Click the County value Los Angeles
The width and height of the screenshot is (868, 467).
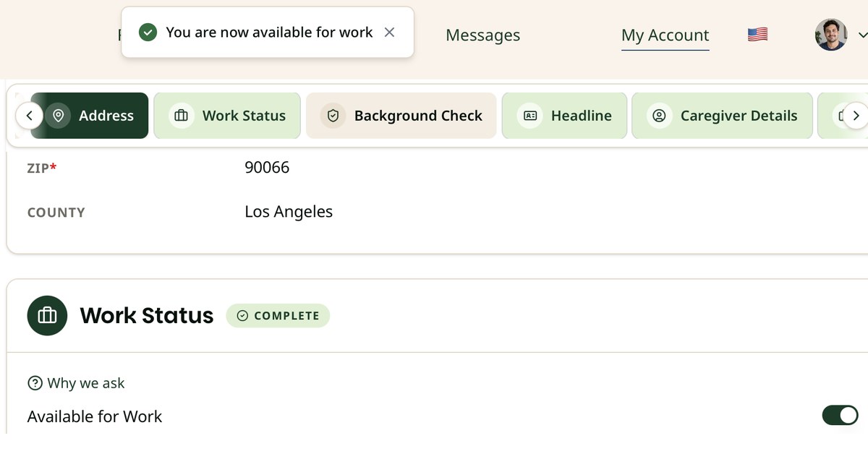(289, 212)
